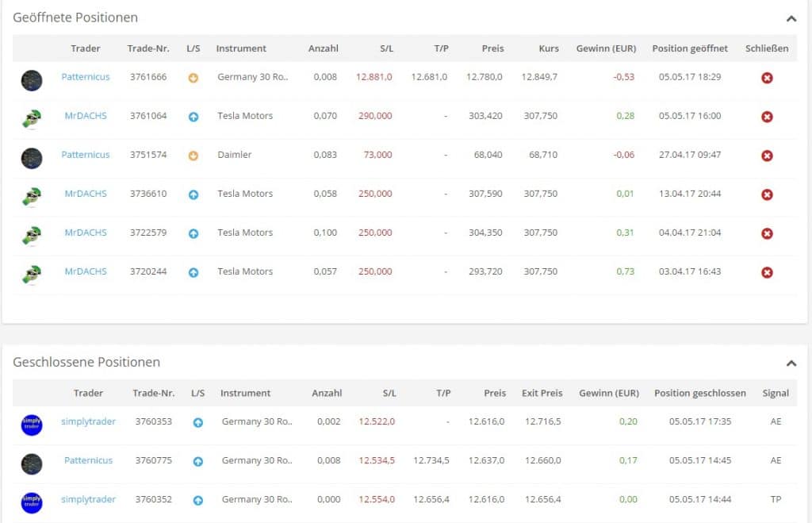Click long arrow icon for closed trade 3760353
Screen dimensions: 812x523
198,422
